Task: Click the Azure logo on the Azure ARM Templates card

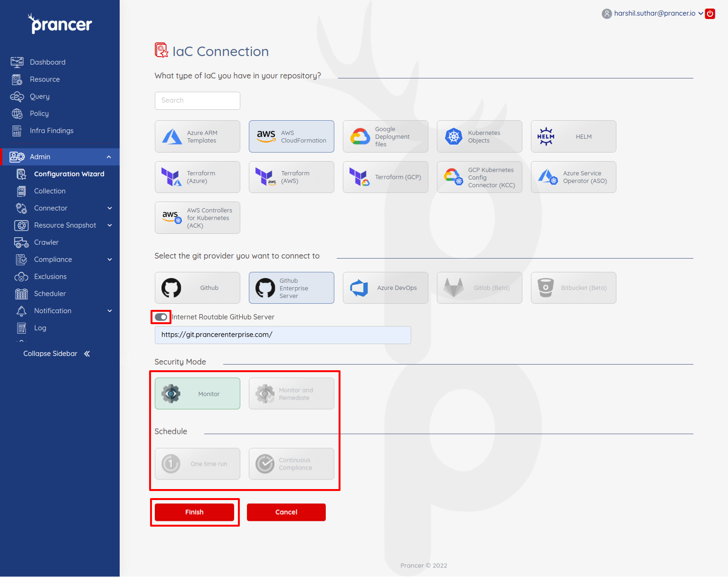Action: (172, 137)
